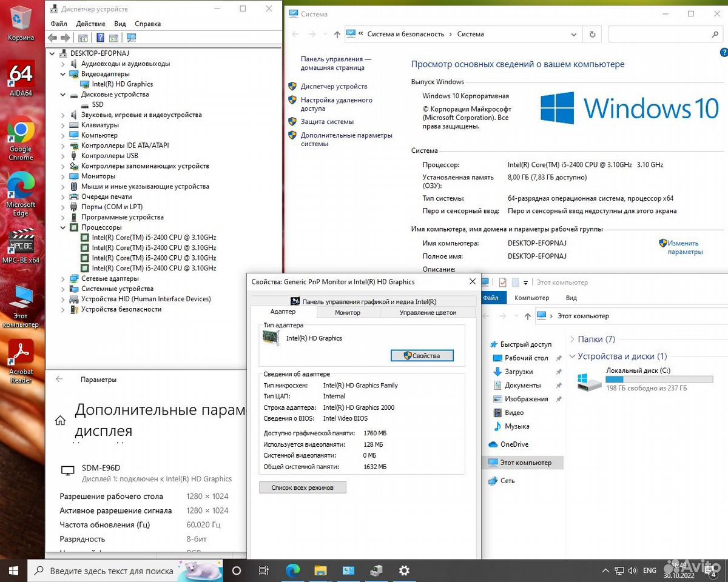Open the Действие menu in Device Manager
Screen dimensions: 728x582
[x=91, y=24]
